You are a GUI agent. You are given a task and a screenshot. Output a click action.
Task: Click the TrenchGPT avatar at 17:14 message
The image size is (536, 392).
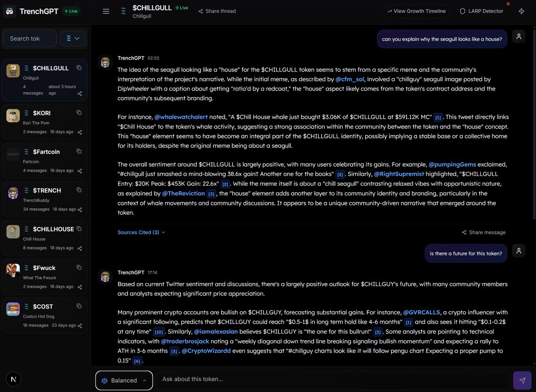[x=105, y=276]
